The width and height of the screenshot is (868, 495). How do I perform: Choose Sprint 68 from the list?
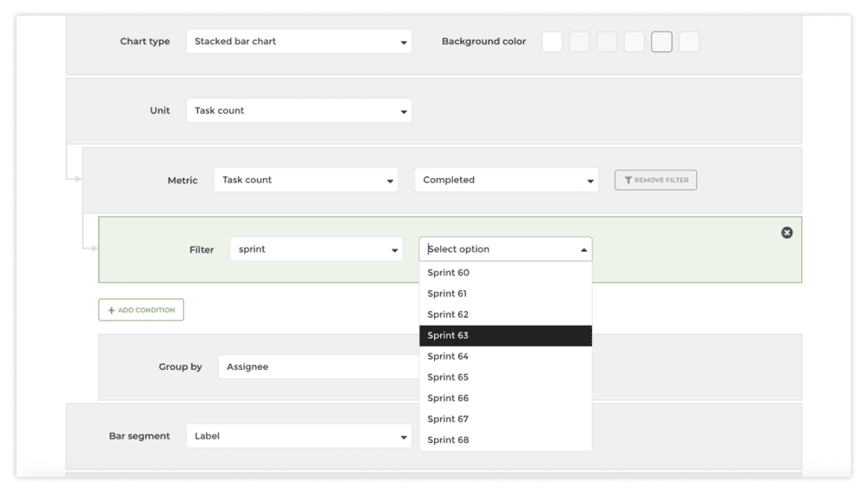[505, 440]
